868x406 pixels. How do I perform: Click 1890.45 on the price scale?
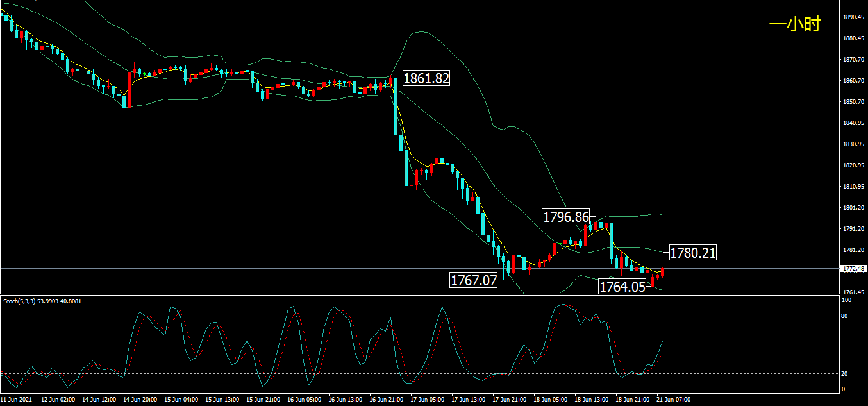[x=853, y=17]
